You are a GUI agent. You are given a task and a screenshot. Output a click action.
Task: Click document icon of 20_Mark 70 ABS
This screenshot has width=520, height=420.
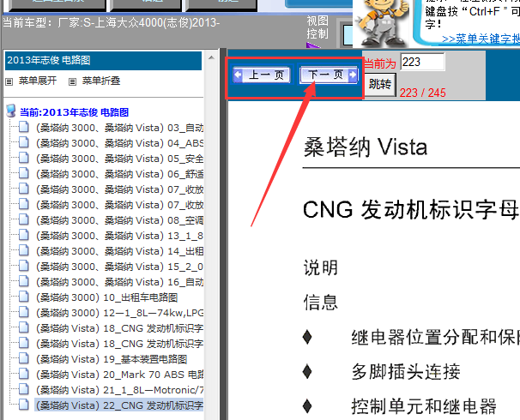point(23,374)
